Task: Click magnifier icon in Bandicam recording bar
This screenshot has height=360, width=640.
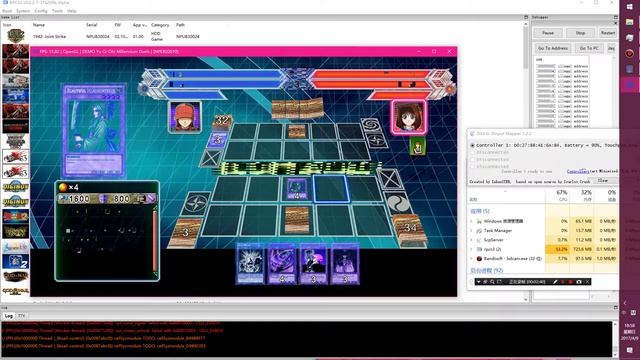Action: pyautogui.click(x=492, y=282)
